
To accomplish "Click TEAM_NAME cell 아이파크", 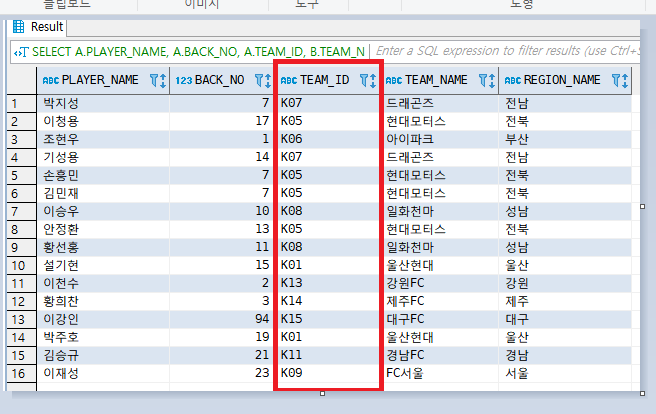I will pos(441,139).
